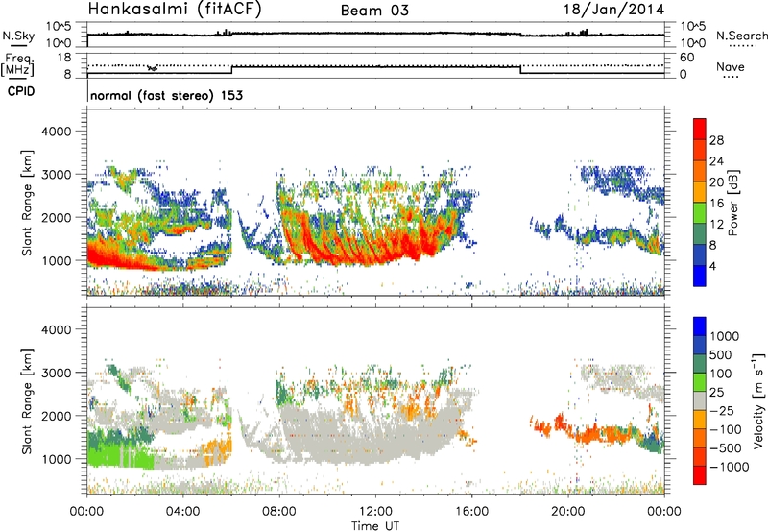Pick the dark blue top velocity color segment
The height and width of the screenshot is (532, 768).
[700, 326]
